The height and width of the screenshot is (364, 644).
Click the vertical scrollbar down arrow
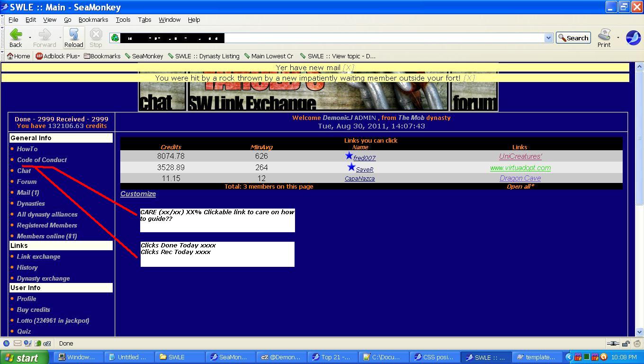[x=640, y=332]
